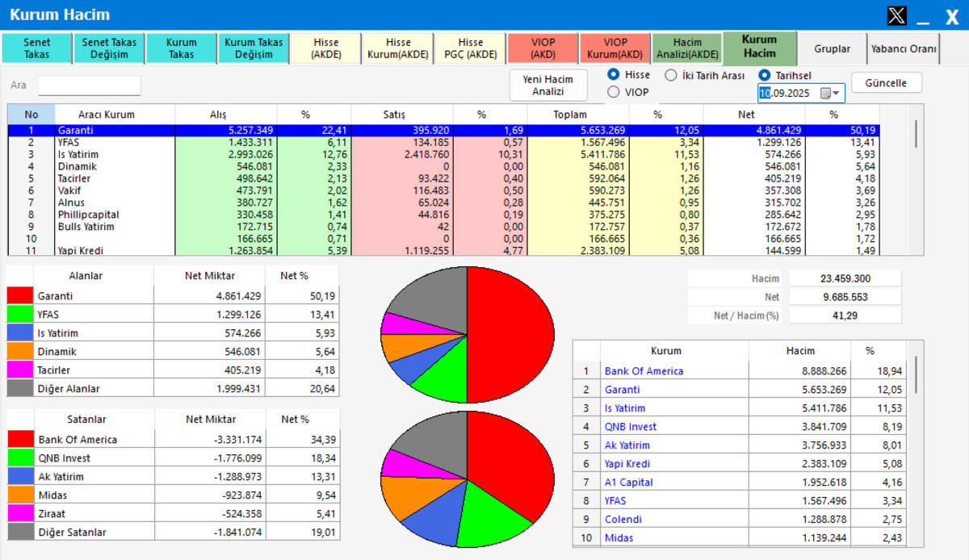Sort by the Satış column header
Viewport: 969px width, 560px height.
(x=402, y=115)
